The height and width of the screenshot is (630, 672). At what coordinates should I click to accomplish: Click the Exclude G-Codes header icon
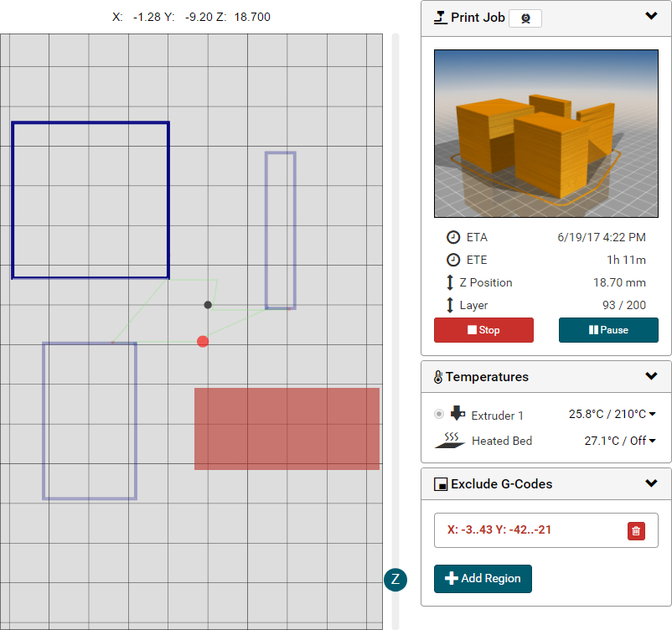[440, 484]
